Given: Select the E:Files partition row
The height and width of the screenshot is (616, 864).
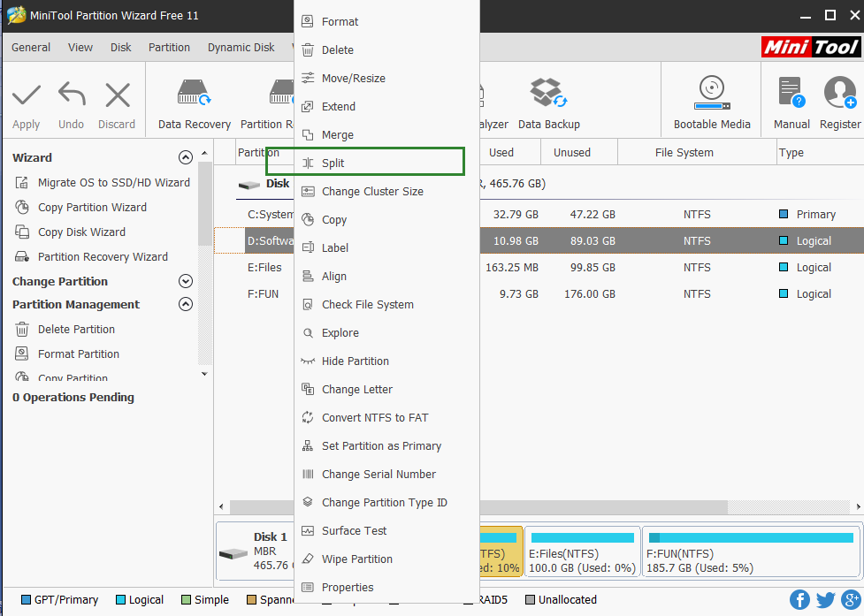Looking at the screenshot, I should 539,268.
